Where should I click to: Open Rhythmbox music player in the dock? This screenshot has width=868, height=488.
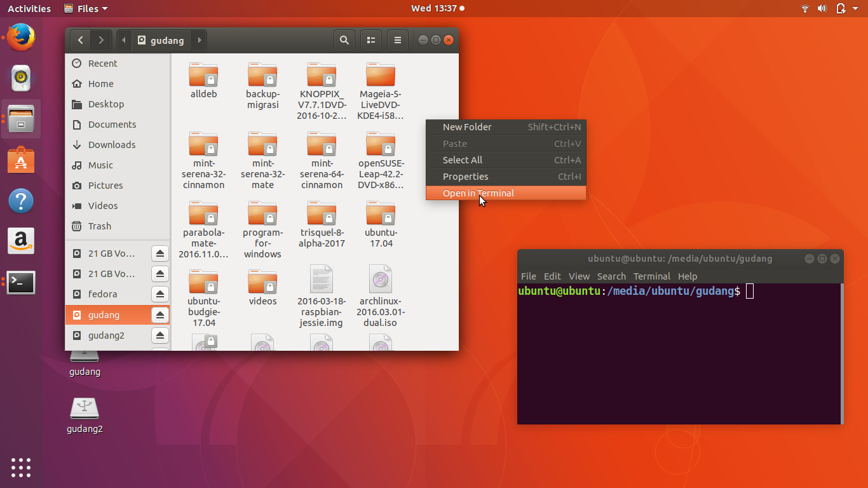tap(21, 78)
